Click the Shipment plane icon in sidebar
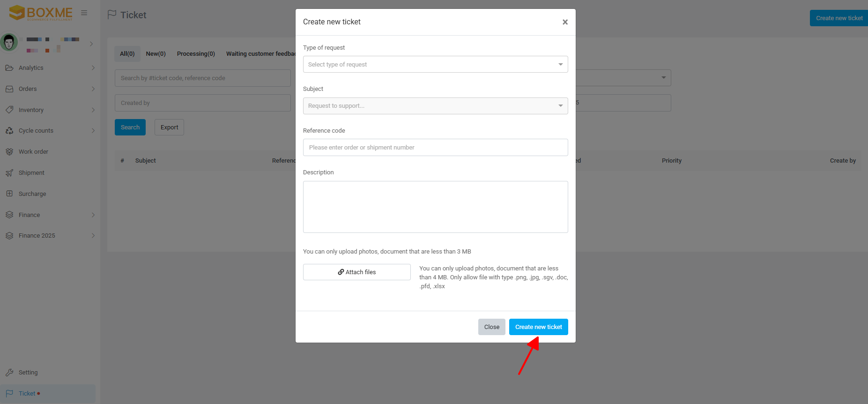 [x=9, y=173]
